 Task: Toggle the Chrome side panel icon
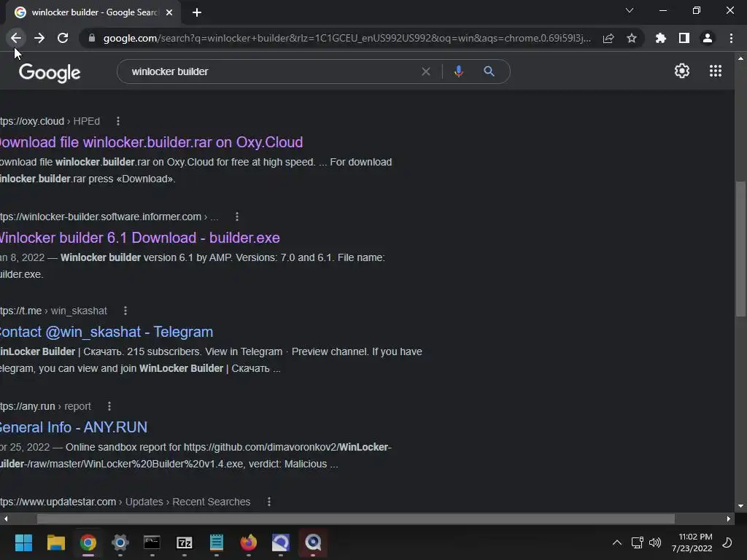point(684,38)
